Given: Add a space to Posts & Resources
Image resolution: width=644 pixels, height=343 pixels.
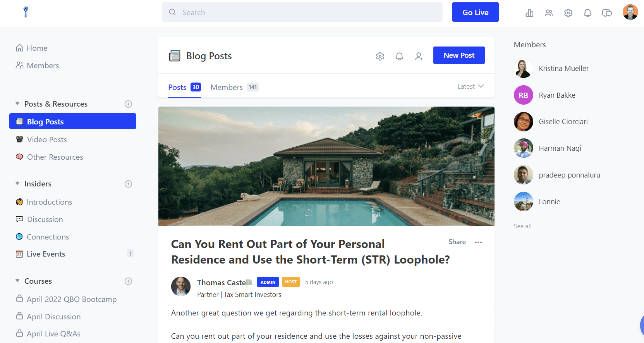Looking at the screenshot, I should (128, 104).
